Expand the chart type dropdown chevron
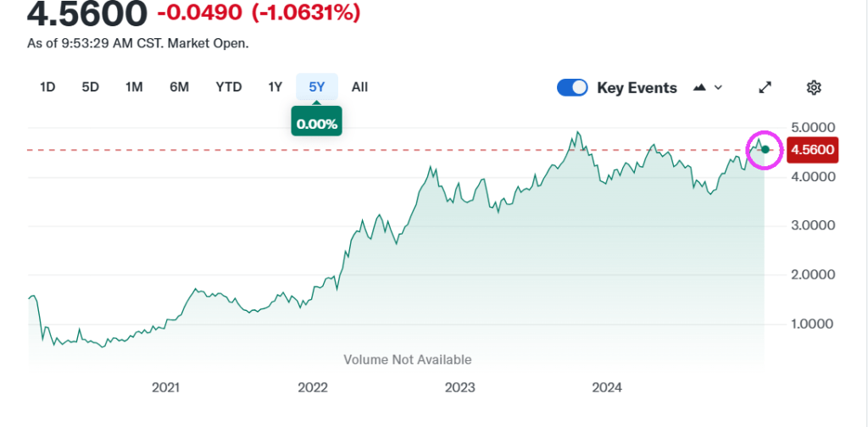Viewport: 868px width, 427px height. (718, 87)
